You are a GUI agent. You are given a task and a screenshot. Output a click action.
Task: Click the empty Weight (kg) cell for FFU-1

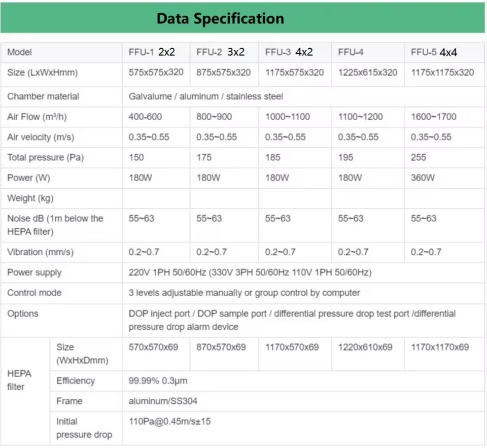point(156,198)
